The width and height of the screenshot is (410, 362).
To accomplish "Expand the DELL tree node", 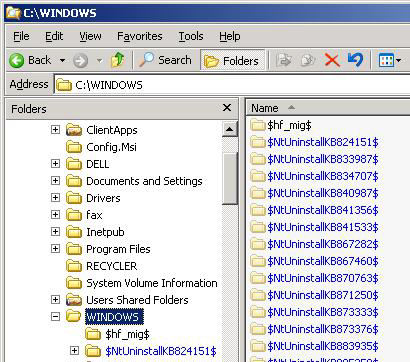I will tap(55, 163).
